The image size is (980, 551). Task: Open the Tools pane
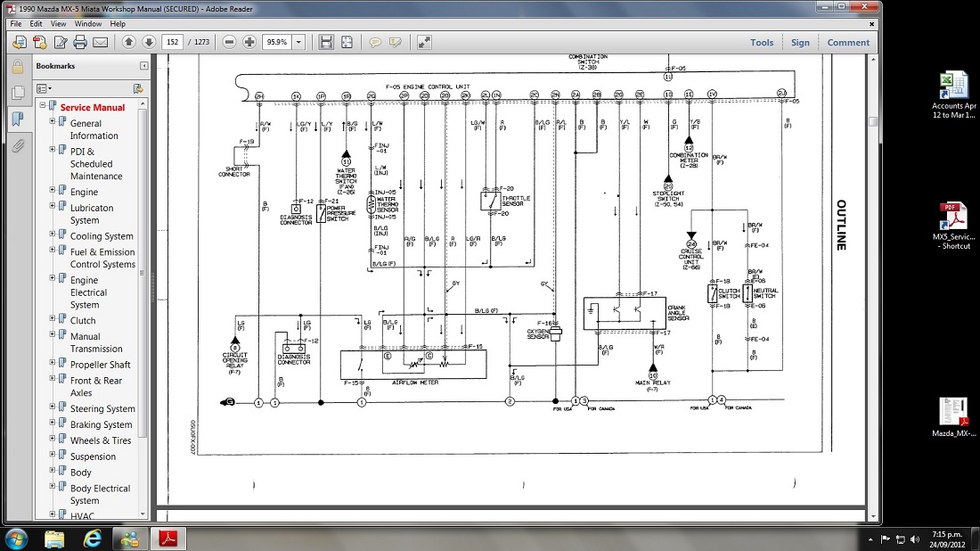(762, 43)
